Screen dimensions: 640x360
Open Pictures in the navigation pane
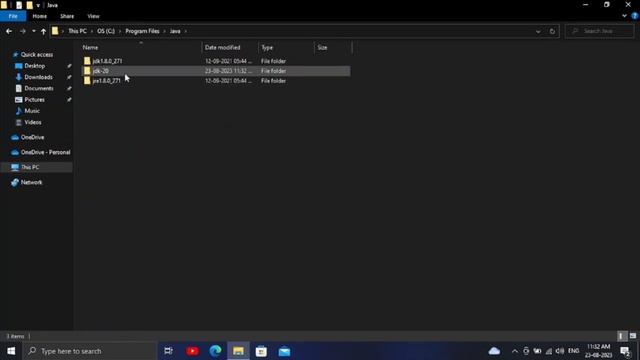tap(34, 100)
